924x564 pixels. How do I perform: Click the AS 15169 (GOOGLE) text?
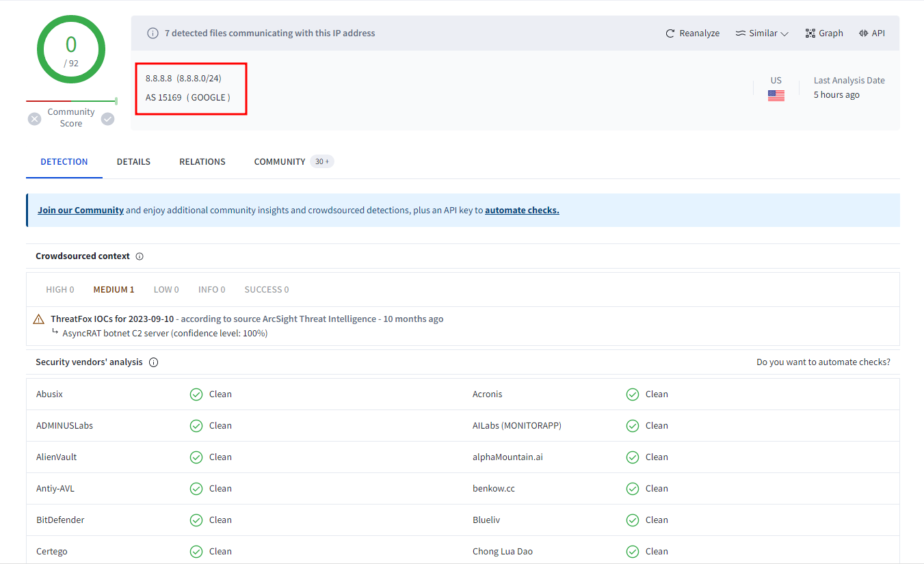click(x=188, y=97)
